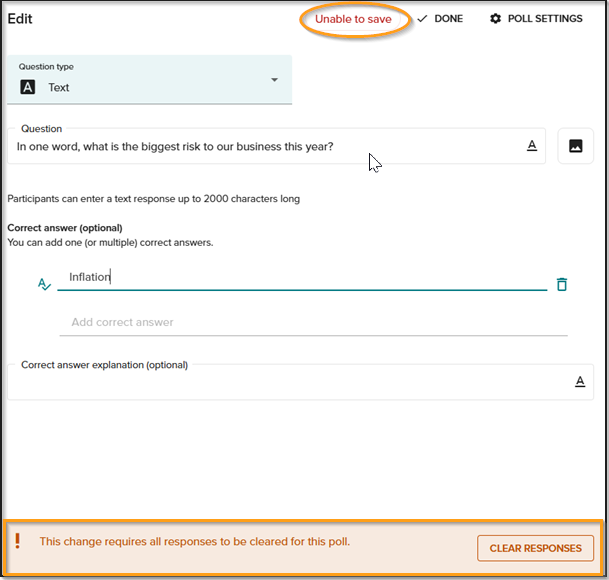Delete the 'Inflation' correct answer
Viewport: 609px width, 580px height.
point(562,284)
